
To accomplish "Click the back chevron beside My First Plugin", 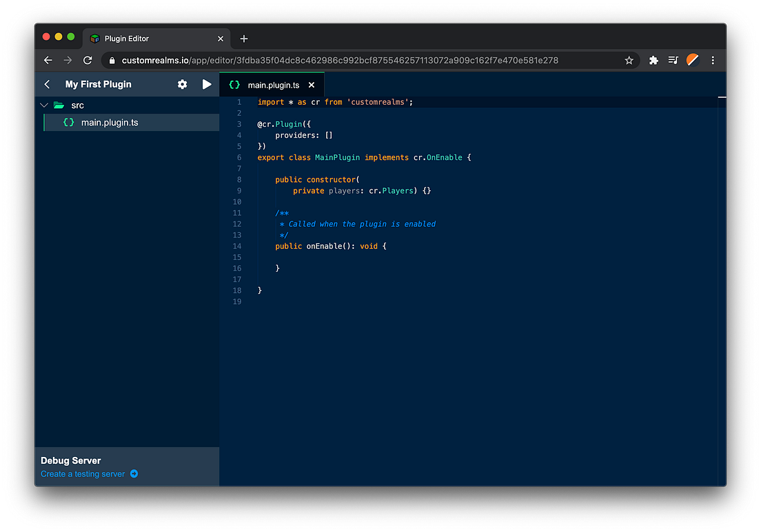I will (x=46, y=84).
